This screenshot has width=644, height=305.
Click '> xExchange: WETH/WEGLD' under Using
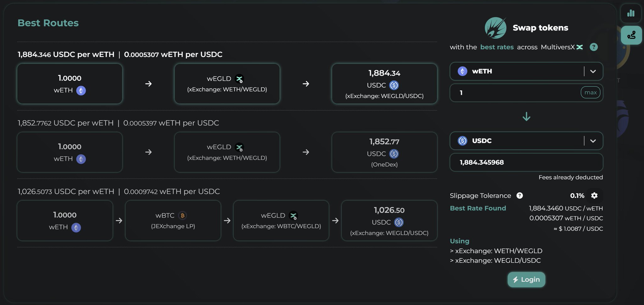click(x=496, y=251)
